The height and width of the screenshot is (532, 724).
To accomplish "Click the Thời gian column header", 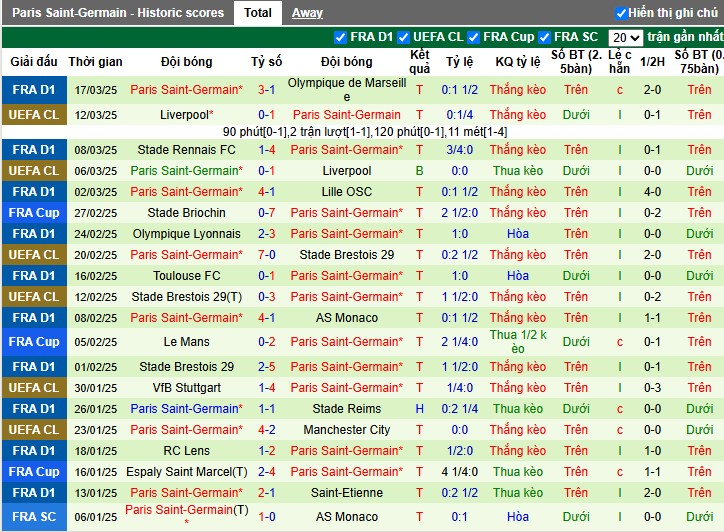I will pyautogui.click(x=96, y=62).
